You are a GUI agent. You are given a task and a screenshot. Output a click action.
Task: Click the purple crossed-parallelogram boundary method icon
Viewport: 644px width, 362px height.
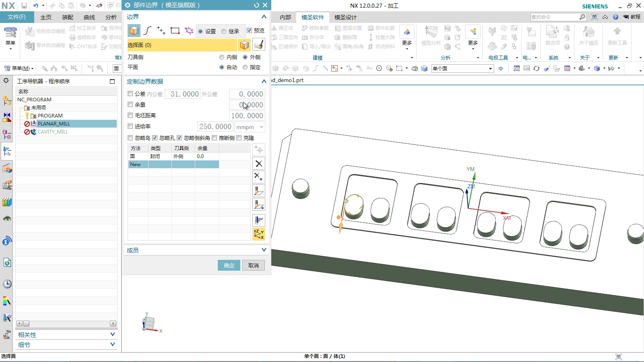click(189, 31)
